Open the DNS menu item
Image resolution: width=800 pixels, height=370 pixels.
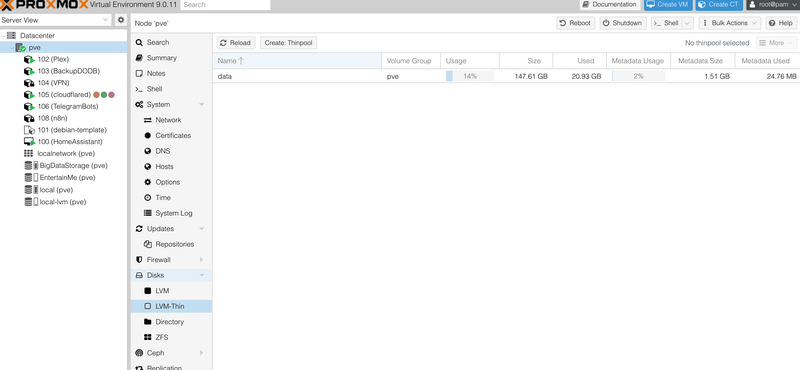(171, 151)
